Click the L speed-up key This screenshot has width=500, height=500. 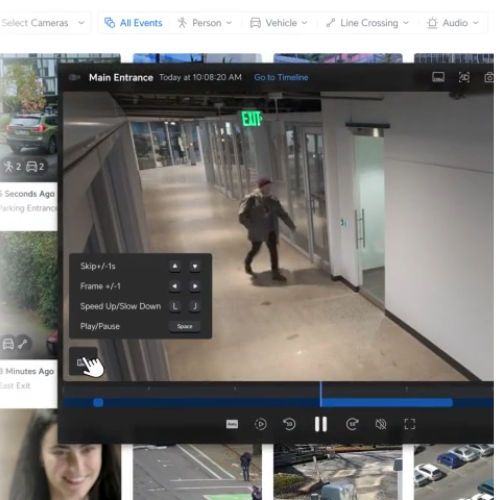click(175, 306)
